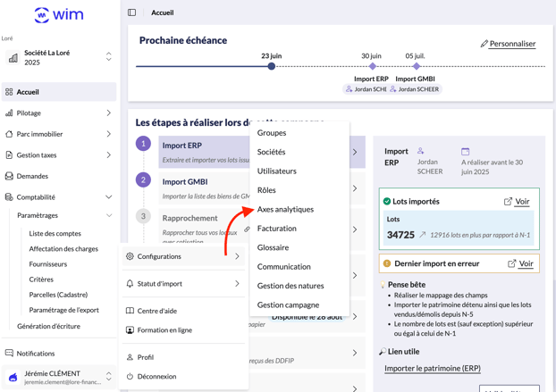Open Notifications bell in sidebar
This screenshot has width=556, height=392.
[36, 354]
